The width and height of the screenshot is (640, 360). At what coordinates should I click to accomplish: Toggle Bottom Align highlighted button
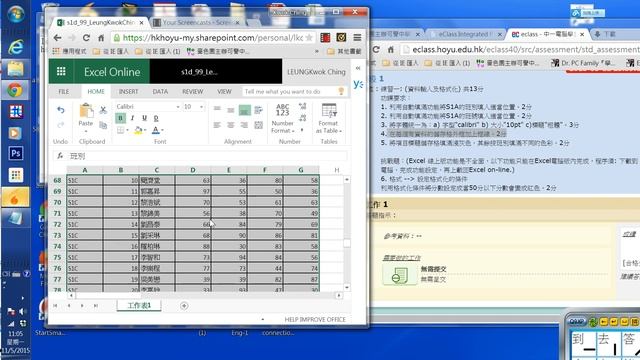244,110
